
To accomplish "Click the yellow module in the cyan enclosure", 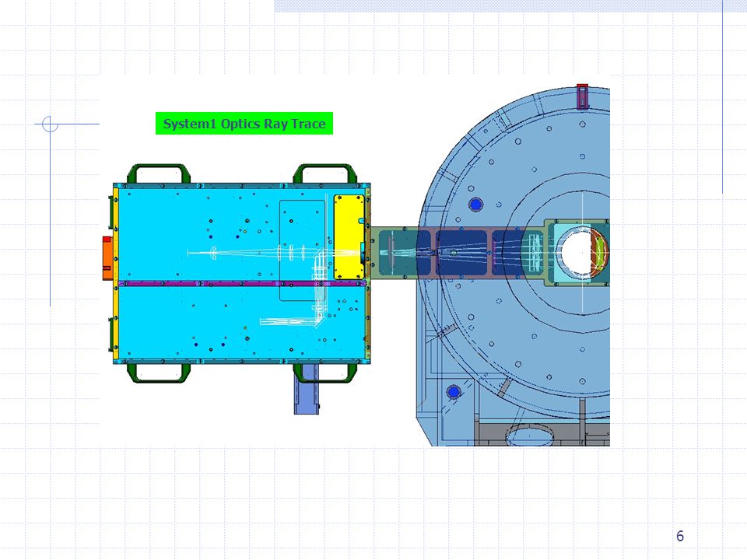I will click(x=349, y=236).
